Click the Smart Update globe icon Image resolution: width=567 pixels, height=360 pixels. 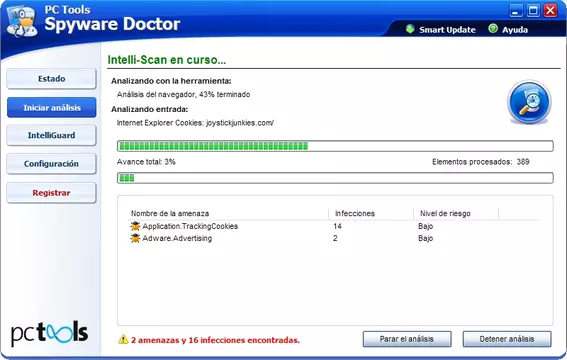click(x=410, y=29)
